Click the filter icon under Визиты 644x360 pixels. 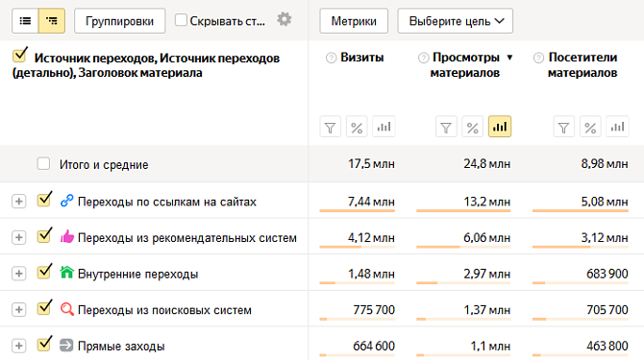331,127
